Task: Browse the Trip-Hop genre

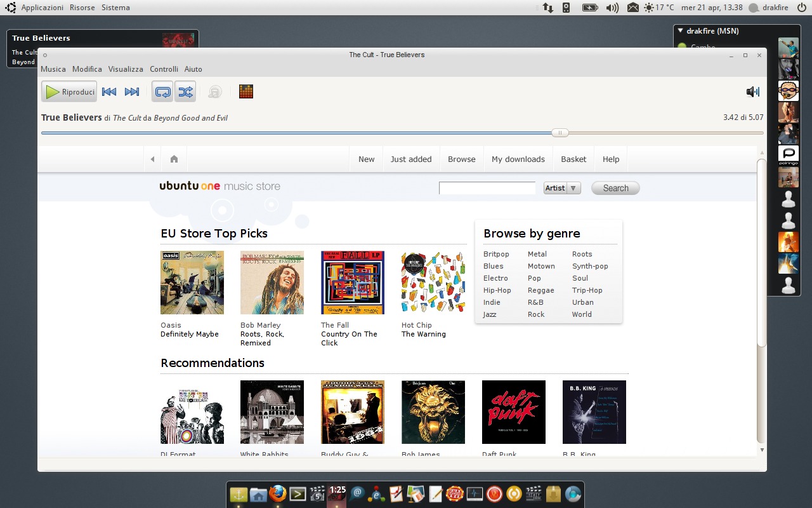Action: pos(587,290)
